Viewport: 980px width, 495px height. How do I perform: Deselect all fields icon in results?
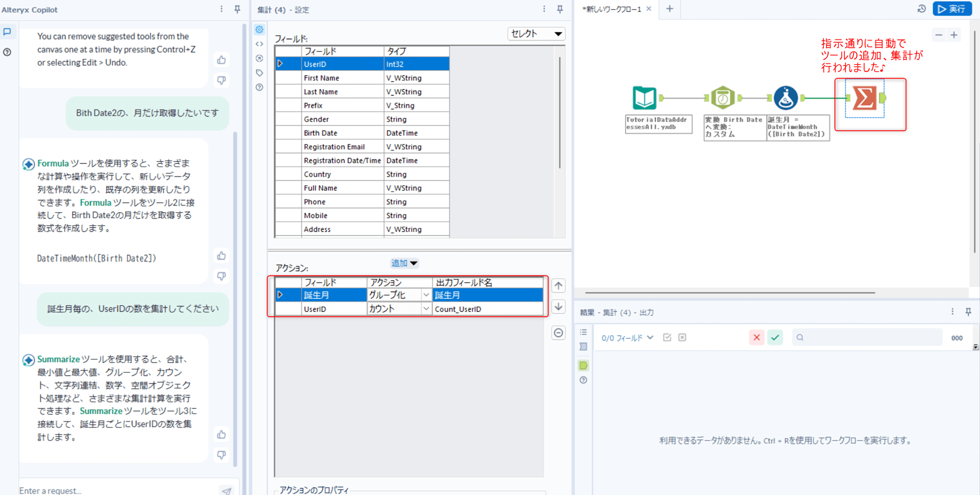682,338
